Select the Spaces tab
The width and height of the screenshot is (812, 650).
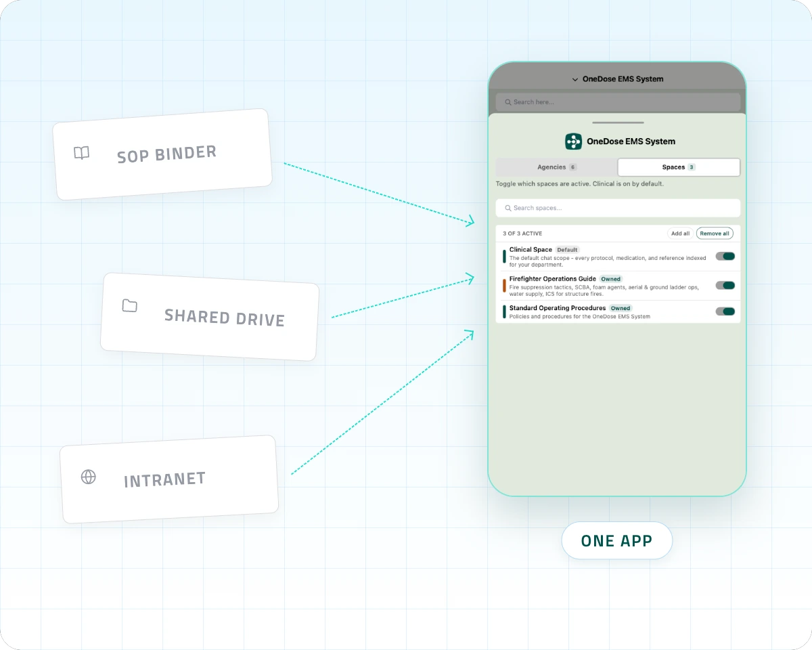coord(679,167)
